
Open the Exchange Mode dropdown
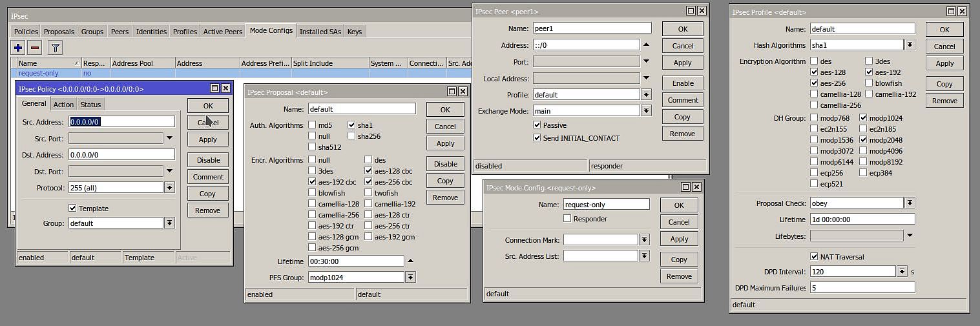(x=646, y=111)
